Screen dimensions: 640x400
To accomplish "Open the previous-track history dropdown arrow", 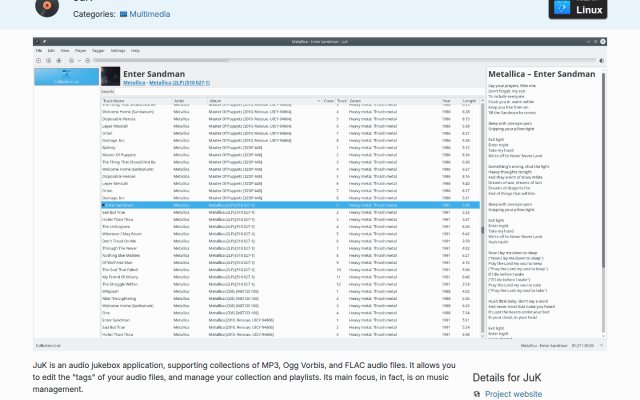I will pyautogui.click(x=79, y=60).
